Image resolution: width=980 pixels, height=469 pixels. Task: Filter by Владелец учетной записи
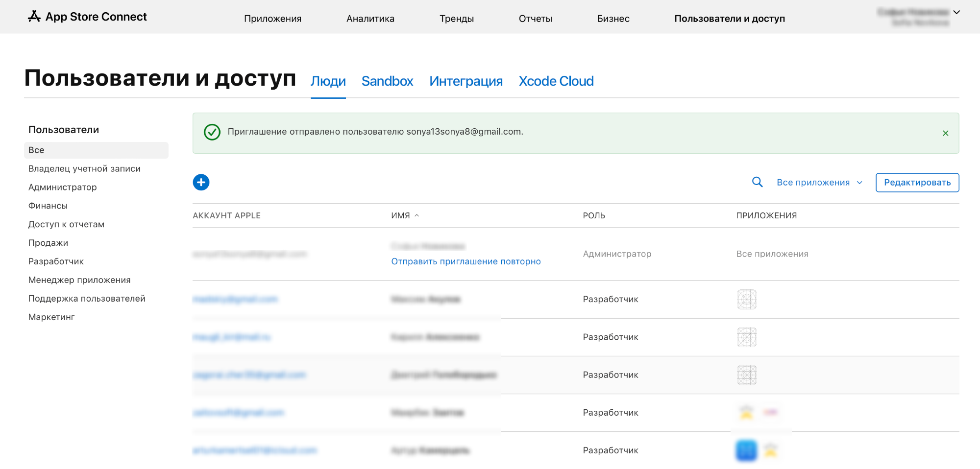[x=84, y=169]
